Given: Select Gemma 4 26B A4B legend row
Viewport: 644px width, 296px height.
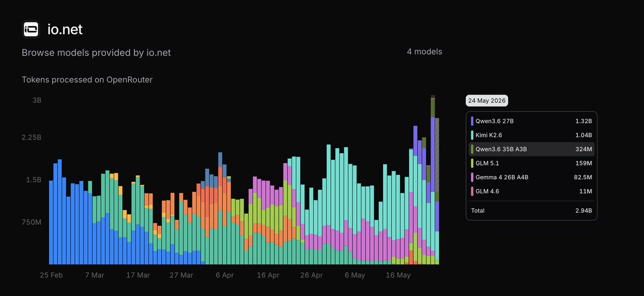Looking at the screenshot, I should 531,177.
